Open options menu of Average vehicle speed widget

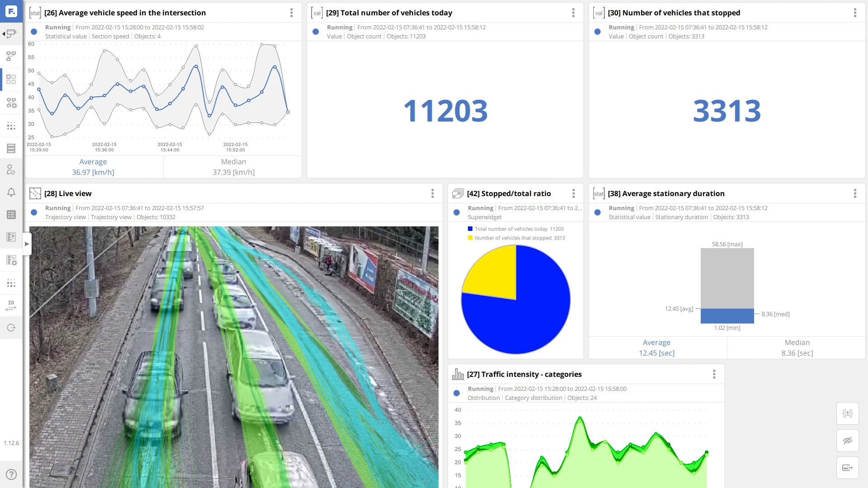292,13
